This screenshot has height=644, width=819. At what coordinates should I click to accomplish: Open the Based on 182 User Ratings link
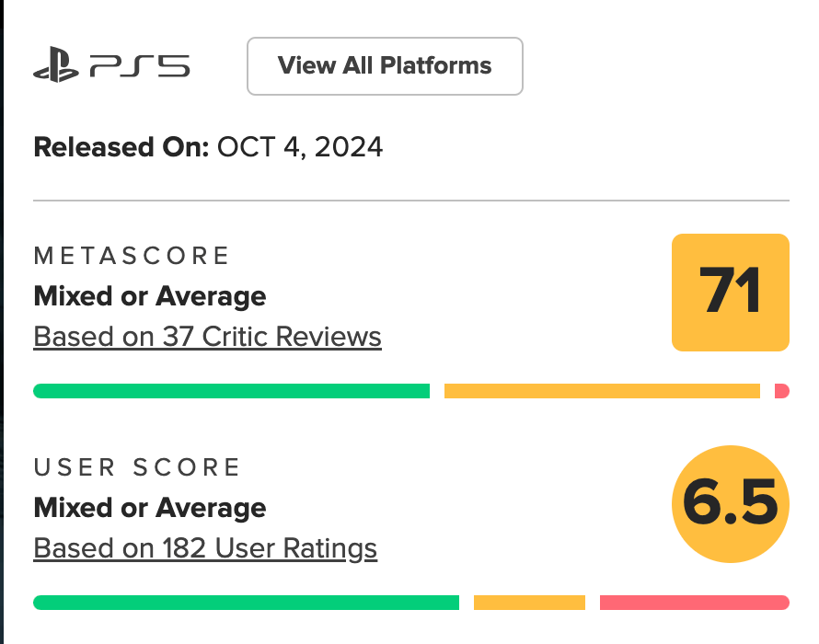click(205, 548)
